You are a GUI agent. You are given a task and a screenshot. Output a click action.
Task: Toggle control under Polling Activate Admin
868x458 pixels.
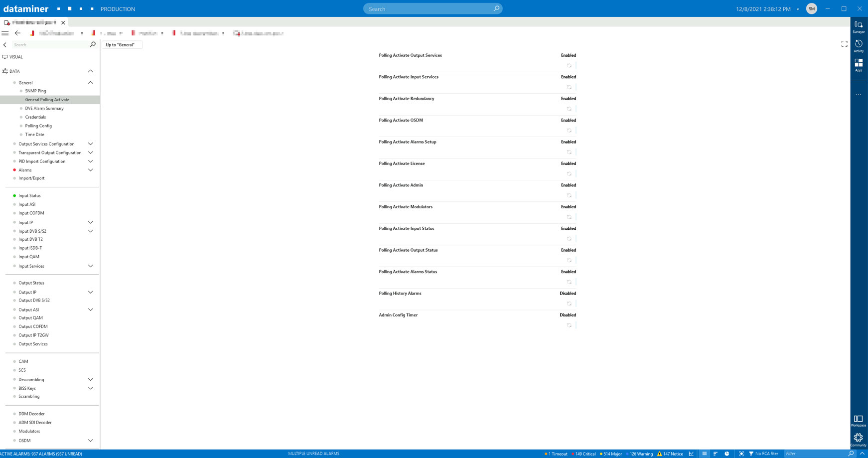coord(569,195)
